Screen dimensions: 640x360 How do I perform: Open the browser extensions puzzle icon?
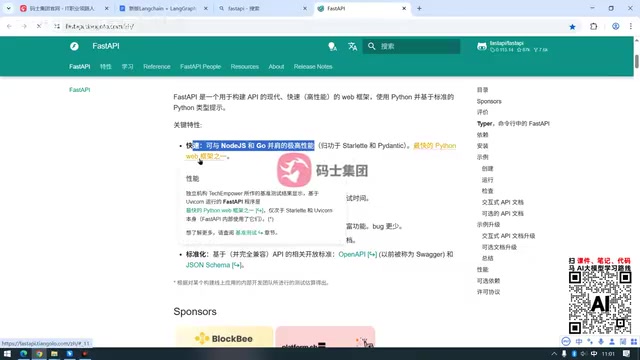(x=593, y=27)
